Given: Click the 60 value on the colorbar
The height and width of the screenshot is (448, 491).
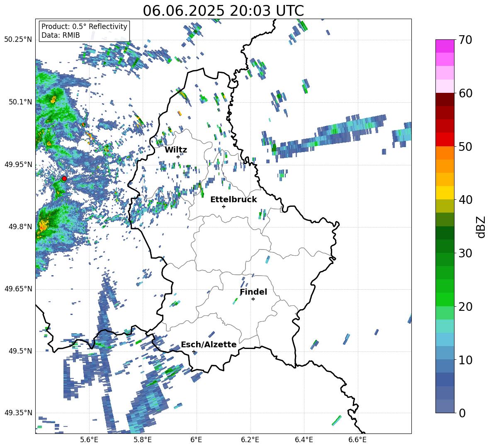Looking at the screenshot, I should [x=465, y=93].
